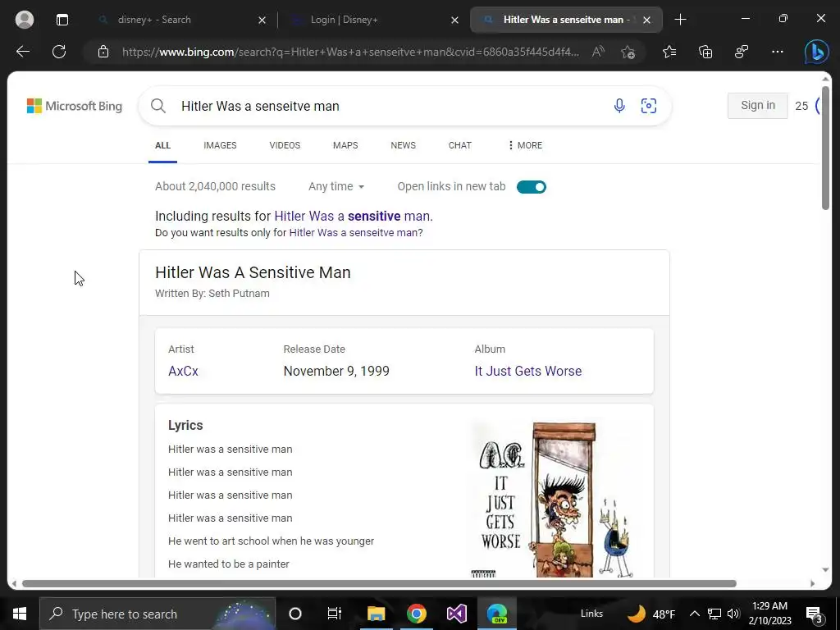Click the browser address bar URL
The image size is (840, 630).
click(x=351, y=52)
